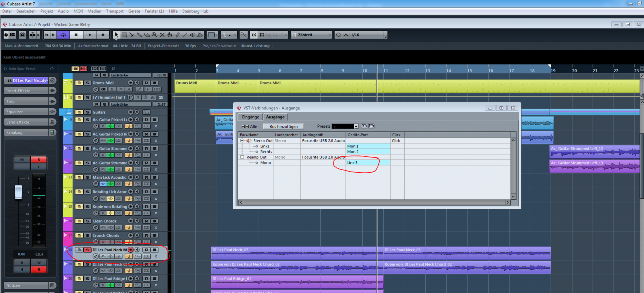Expand Notizen inspector section
Screen dimensions: 644x293
pos(30,285)
